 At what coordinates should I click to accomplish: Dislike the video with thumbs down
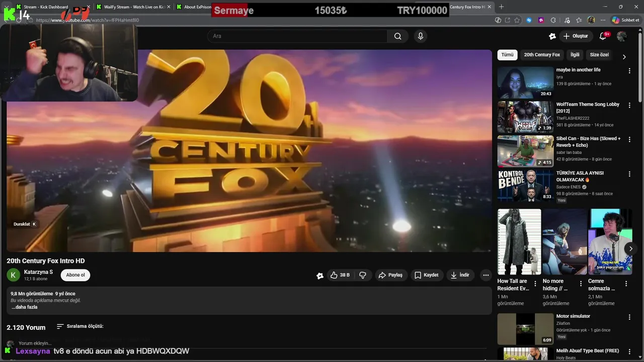pyautogui.click(x=363, y=275)
